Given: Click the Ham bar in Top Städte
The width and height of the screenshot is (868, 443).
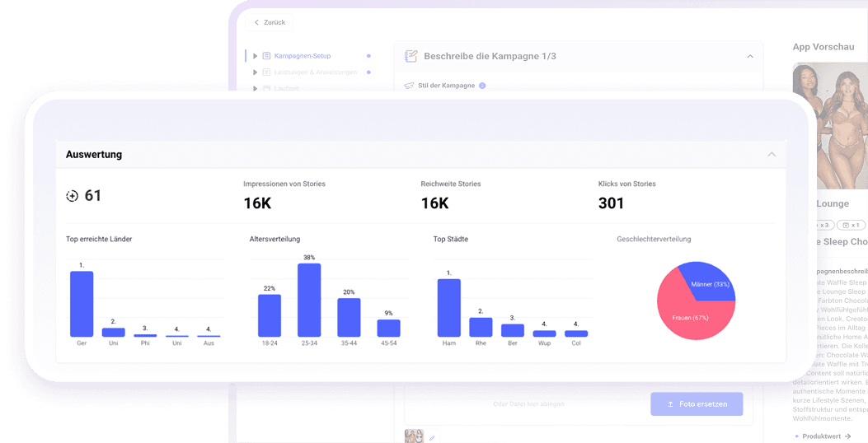Looking at the screenshot, I should [449, 308].
